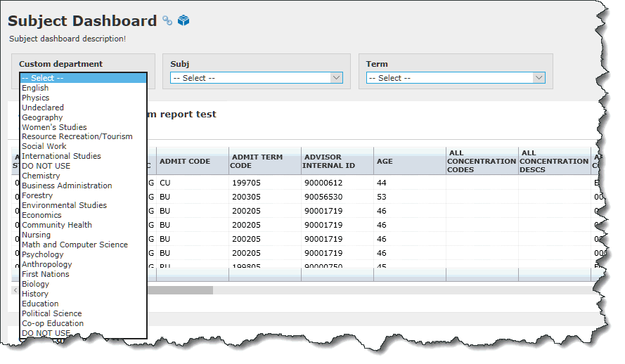The height and width of the screenshot is (364, 625).
Task: Choose Co-op Education option
Action: [53, 323]
